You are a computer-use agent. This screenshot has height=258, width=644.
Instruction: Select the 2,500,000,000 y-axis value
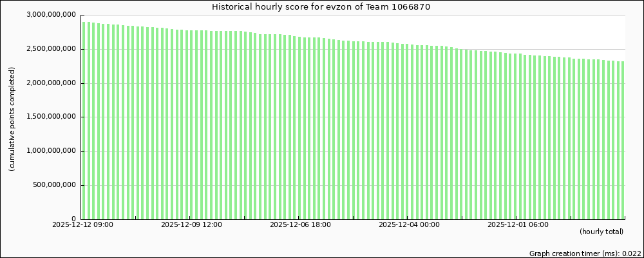tap(53, 49)
